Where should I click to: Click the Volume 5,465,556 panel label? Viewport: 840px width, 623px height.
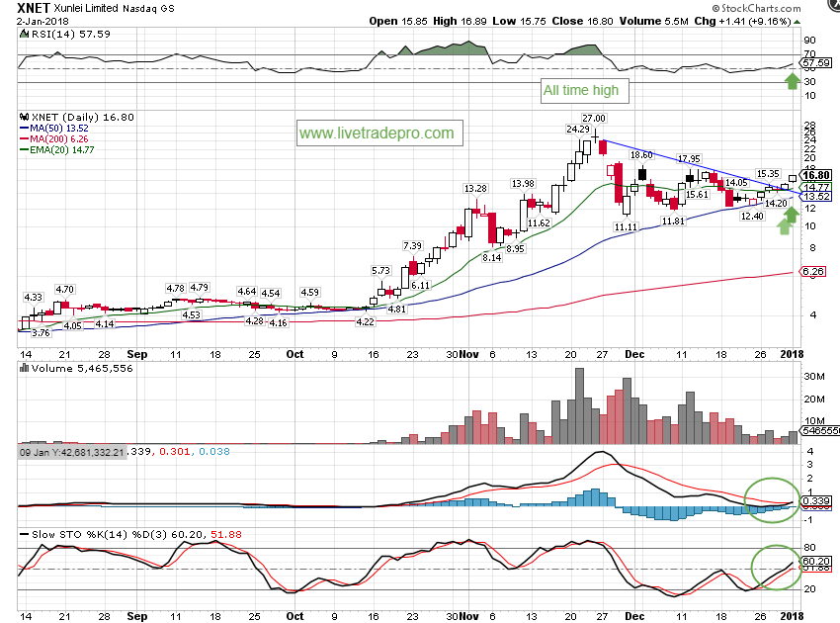[x=67, y=368]
